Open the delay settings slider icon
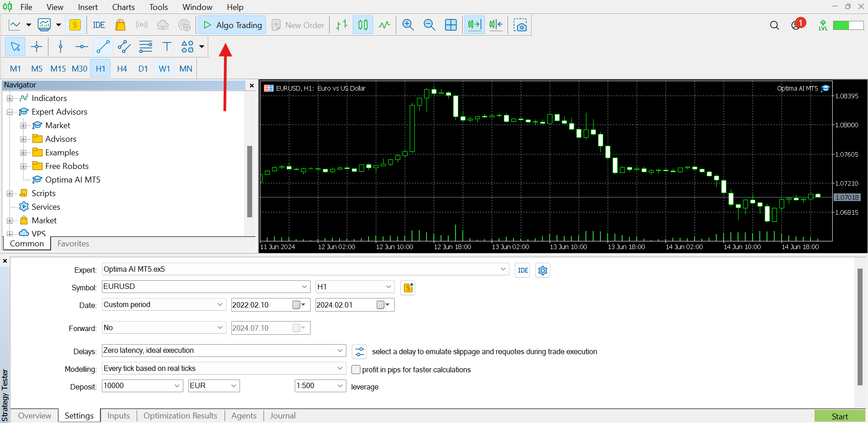Viewport: 868px width, 423px height. click(x=360, y=351)
